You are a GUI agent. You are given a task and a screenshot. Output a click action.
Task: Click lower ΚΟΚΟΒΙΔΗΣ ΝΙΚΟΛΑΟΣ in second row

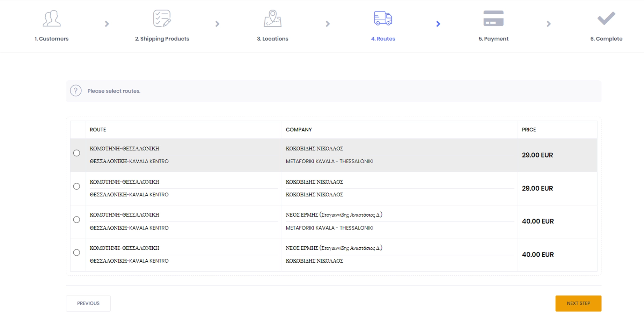tap(314, 195)
